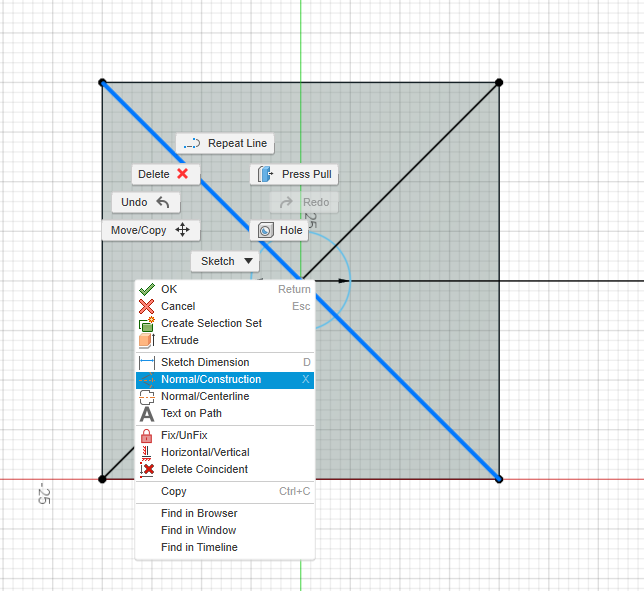Choose Normal/Centerline option

(x=225, y=396)
